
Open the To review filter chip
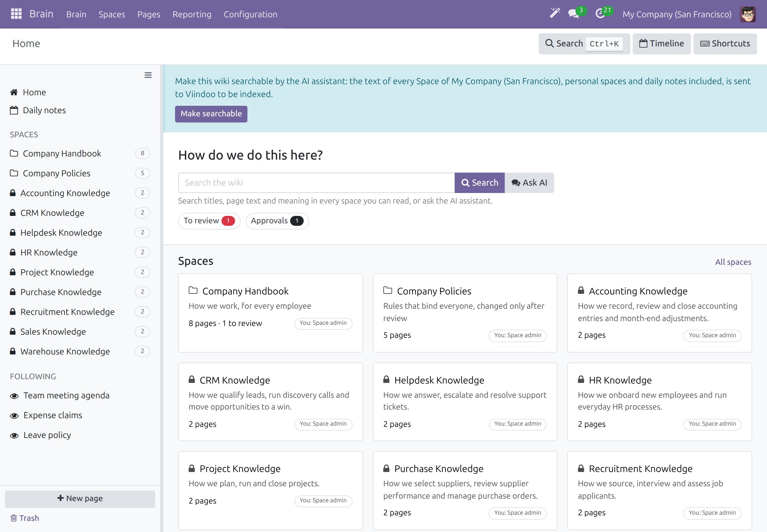click(x=209, y=221)
